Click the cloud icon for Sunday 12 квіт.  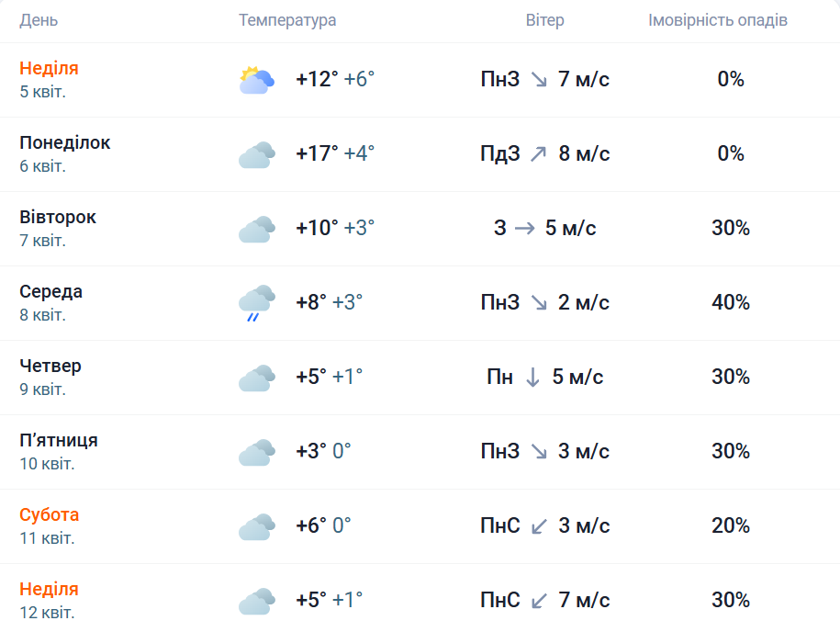click(x=256, y=602)
